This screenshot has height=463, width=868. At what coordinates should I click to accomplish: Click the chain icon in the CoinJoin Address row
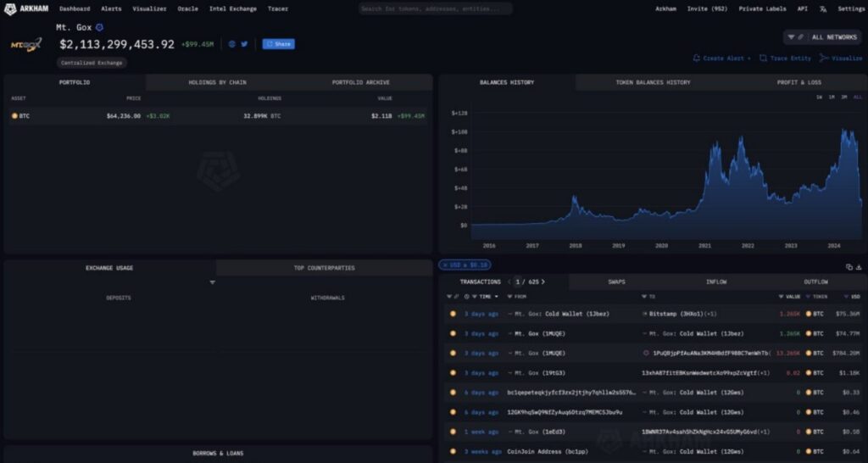tap(453, 452)
